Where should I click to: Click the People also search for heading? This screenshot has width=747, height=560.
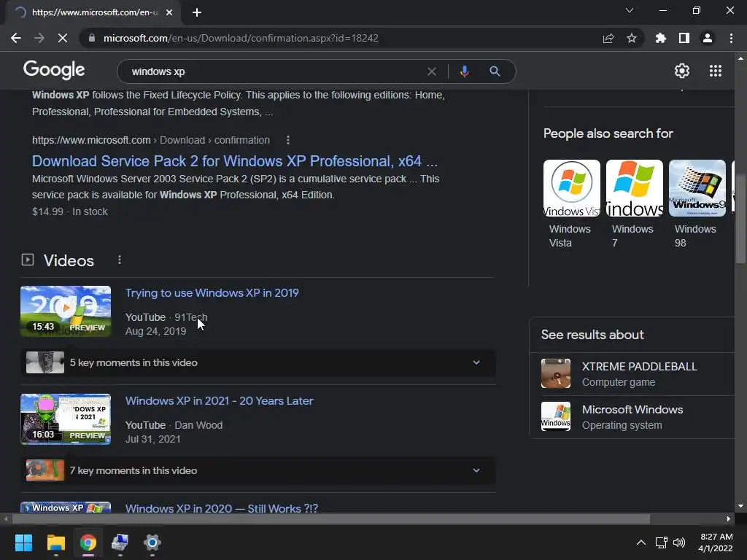click(608, 134)
